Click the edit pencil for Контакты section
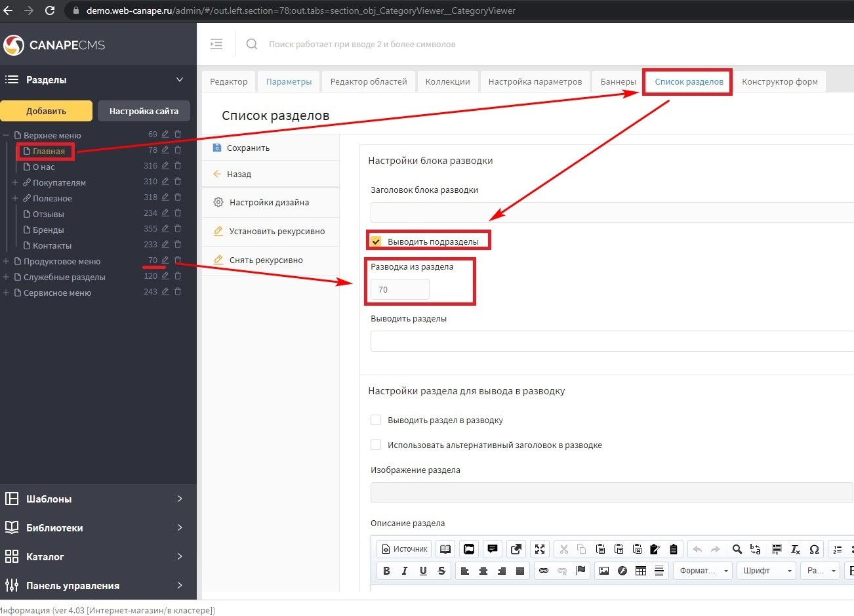 pos(165,245)
